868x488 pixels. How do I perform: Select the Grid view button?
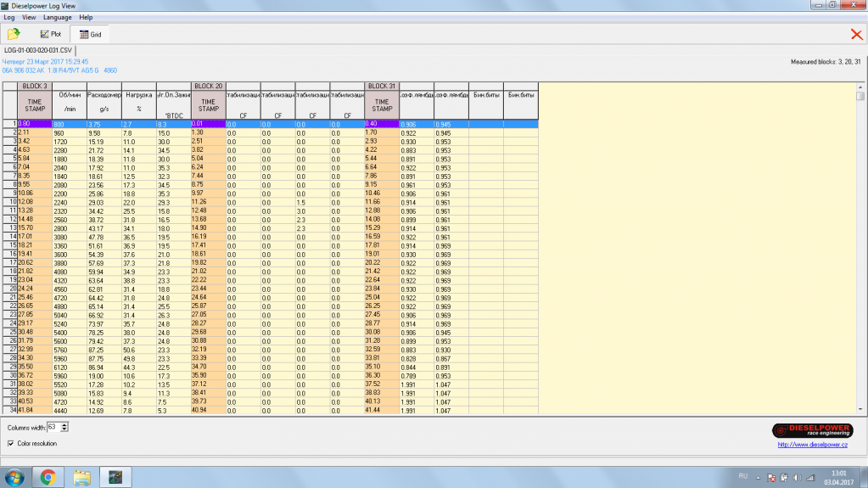90,35
